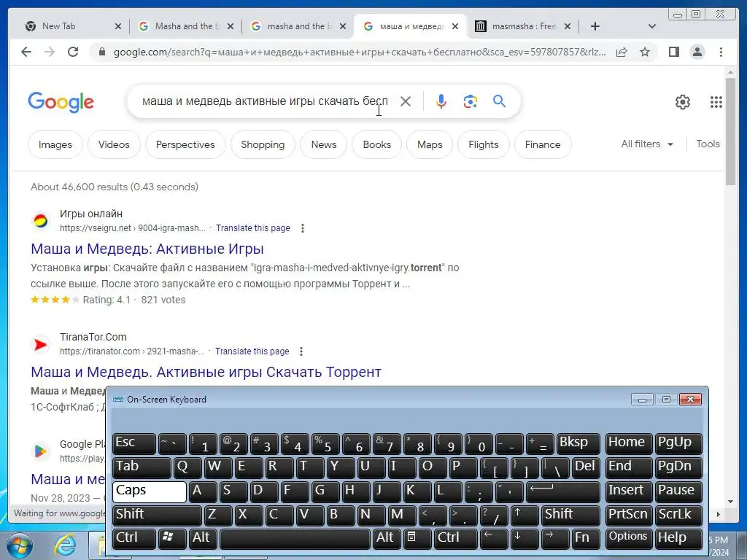Click the Windows Start orb
The image size is (747, 560).
click(x=20, y=545)
